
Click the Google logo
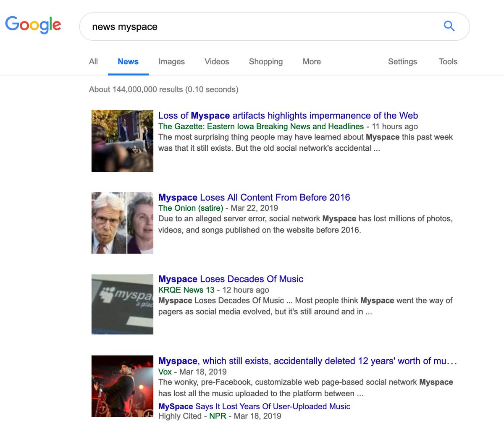(x=33, y=25)
